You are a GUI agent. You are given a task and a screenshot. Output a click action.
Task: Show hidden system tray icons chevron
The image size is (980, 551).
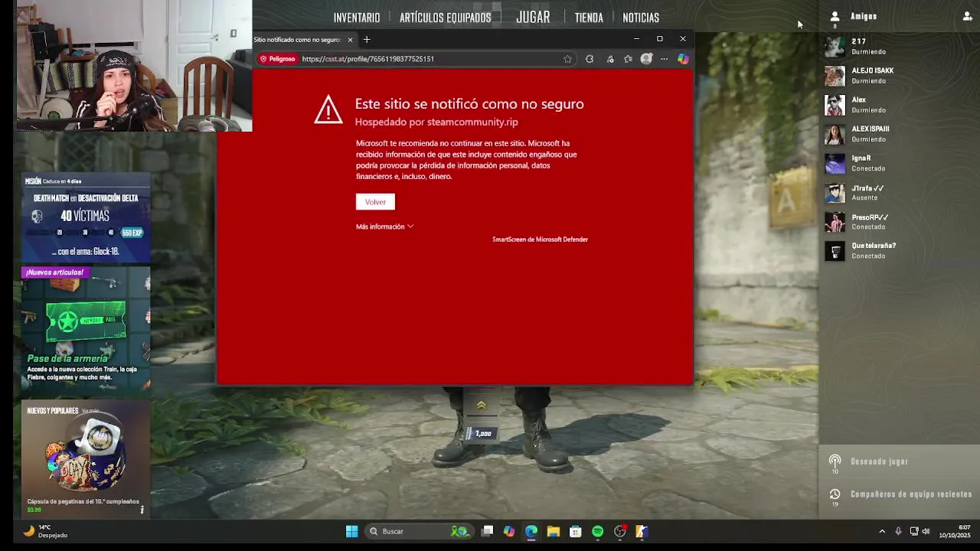882,531
